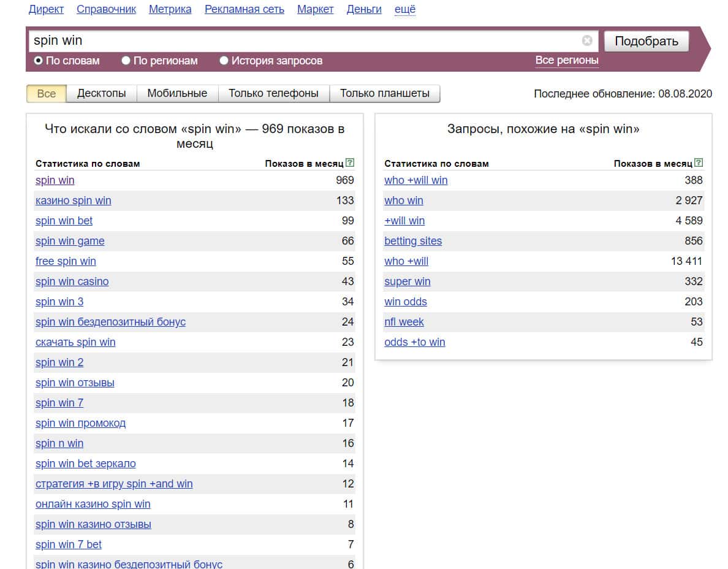Expand the 'ещё' menu in top navigation
728x569 pixels.
tap(404, 9)
